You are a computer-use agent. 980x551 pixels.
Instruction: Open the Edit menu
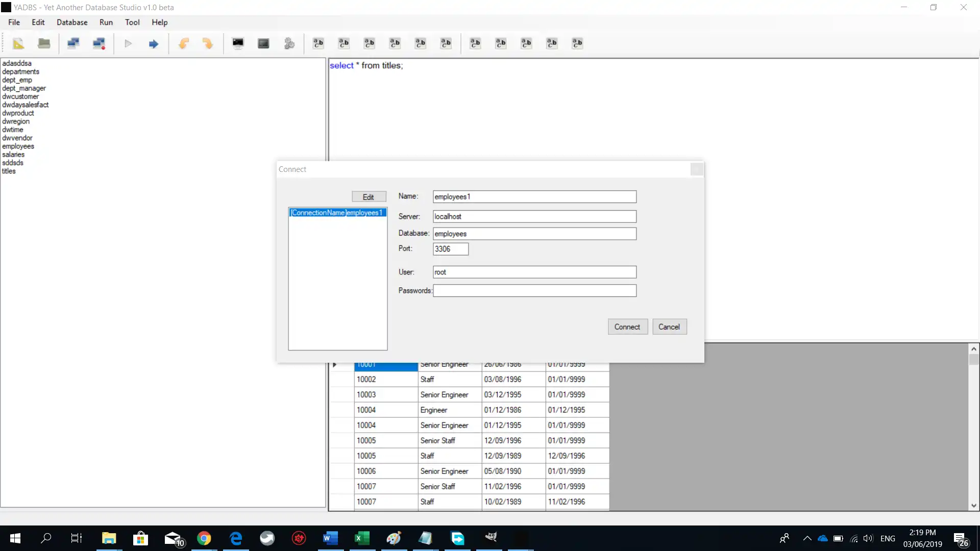click(x=38, y=22)
